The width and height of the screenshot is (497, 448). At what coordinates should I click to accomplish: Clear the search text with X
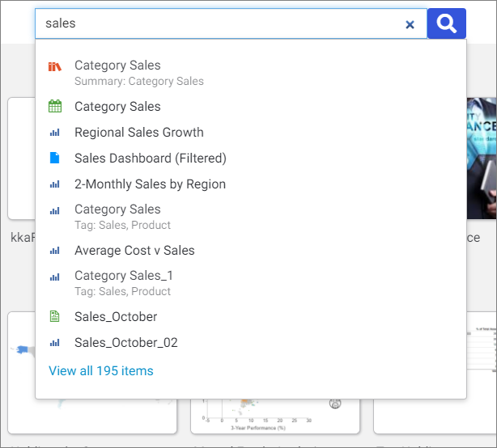410,24
